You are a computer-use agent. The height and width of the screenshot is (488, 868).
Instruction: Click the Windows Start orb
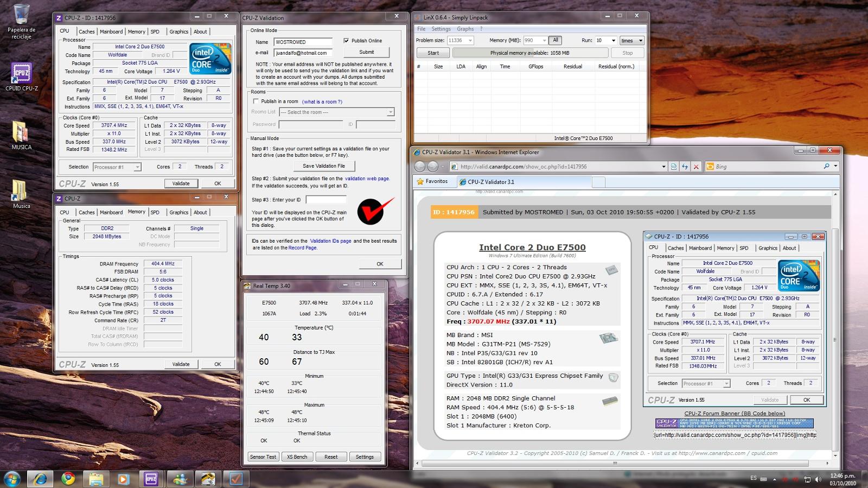[x=12, y=479]
